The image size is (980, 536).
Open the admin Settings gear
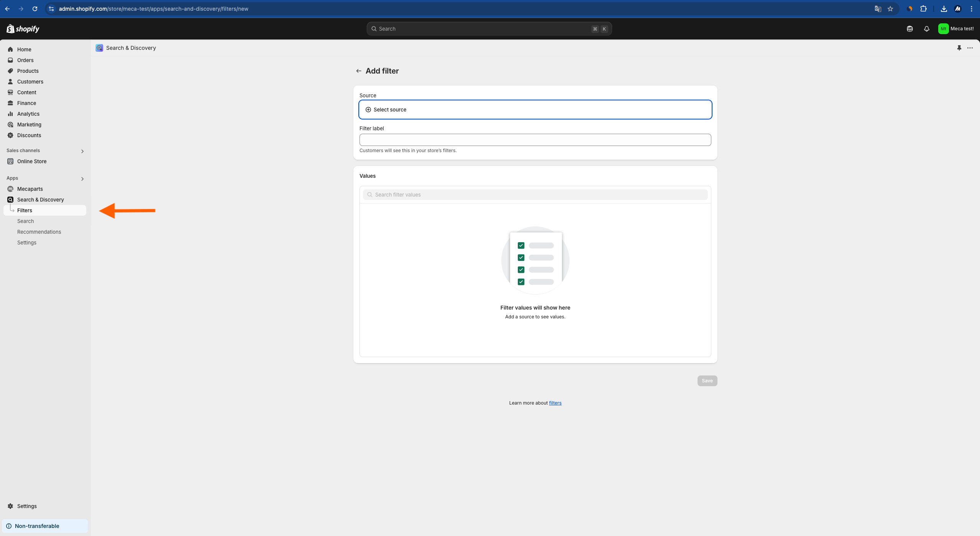10,506
